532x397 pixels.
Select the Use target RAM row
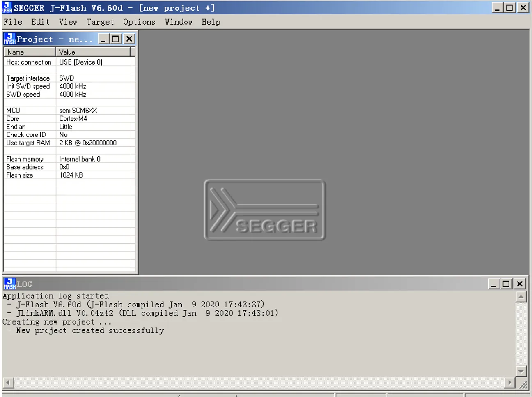pyautogui.click(x=70, y=143)
